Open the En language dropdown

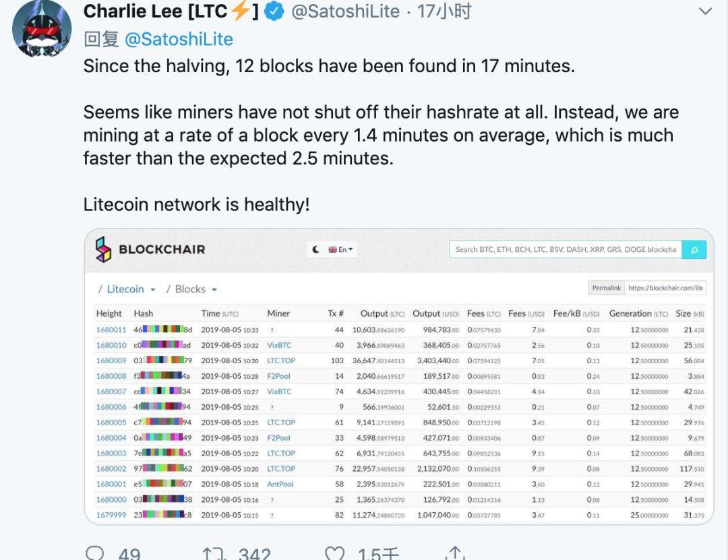point(341,249)
